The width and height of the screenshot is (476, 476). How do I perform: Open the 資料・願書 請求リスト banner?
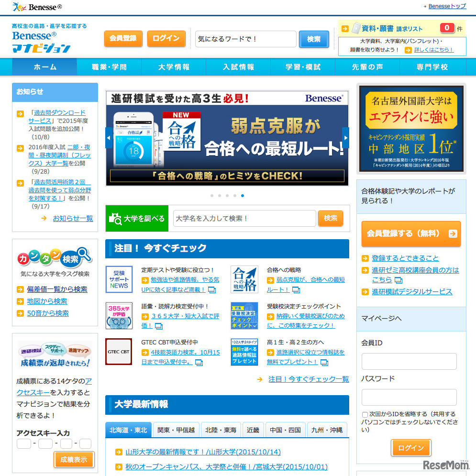pyautogui.click(x=402, y=29)
